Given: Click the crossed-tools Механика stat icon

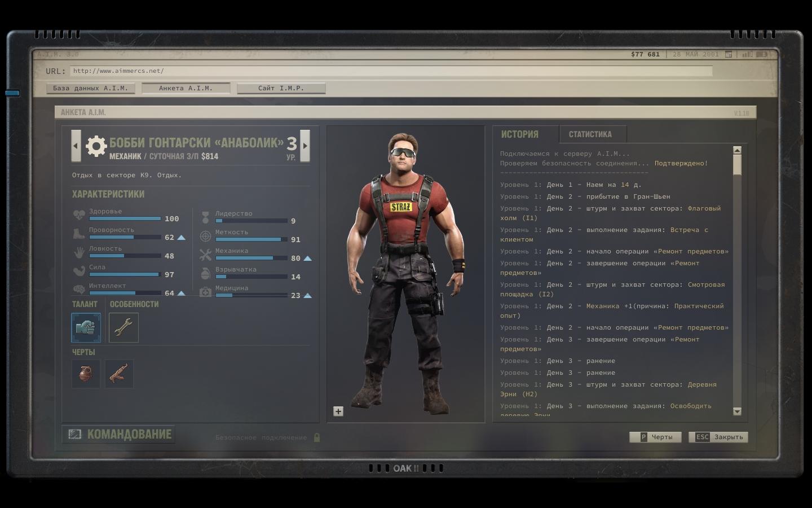Looking at the screenshot, I should tap(205, 255).
